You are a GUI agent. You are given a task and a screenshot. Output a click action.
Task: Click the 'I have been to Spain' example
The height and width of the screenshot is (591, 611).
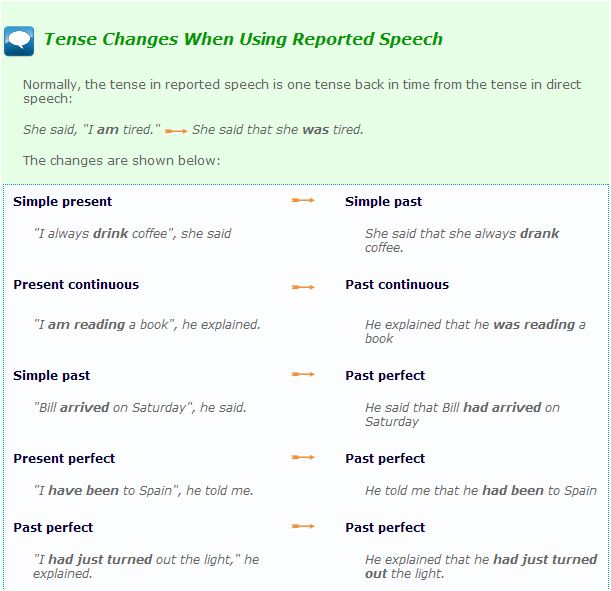(143, 490)
